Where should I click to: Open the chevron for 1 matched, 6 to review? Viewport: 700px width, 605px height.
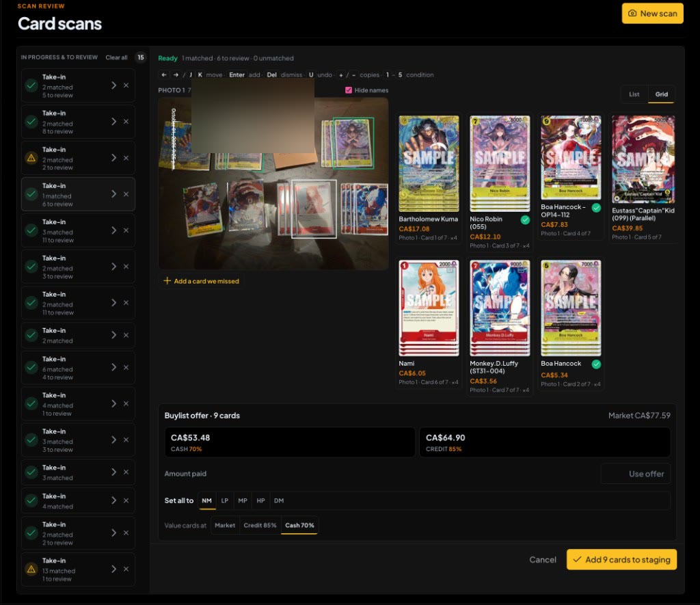pyautogui.click(x=114, y=194)
